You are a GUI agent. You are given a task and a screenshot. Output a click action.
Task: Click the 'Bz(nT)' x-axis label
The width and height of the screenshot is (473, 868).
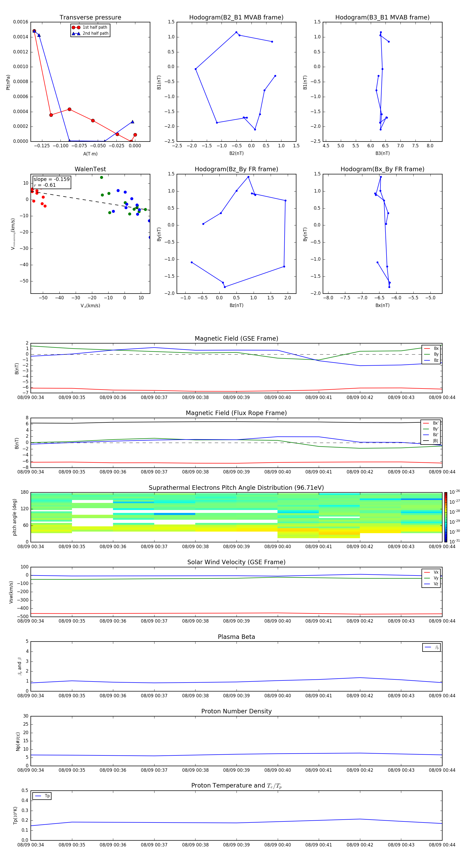click(x=236, y=306)
